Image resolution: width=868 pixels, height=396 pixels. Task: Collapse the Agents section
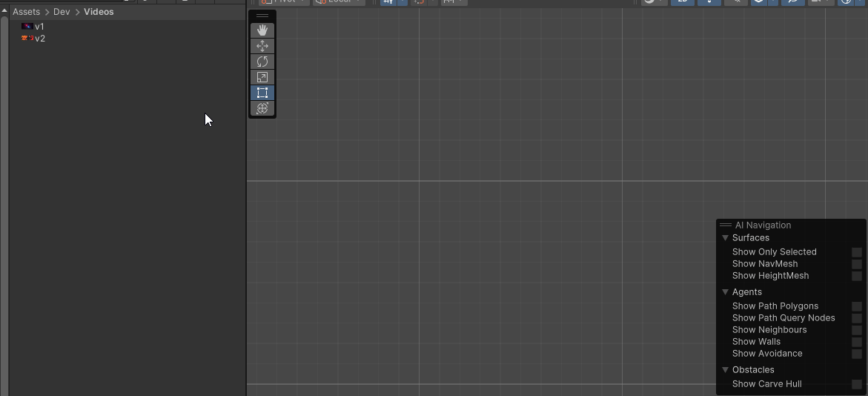(x=726, y=292)
